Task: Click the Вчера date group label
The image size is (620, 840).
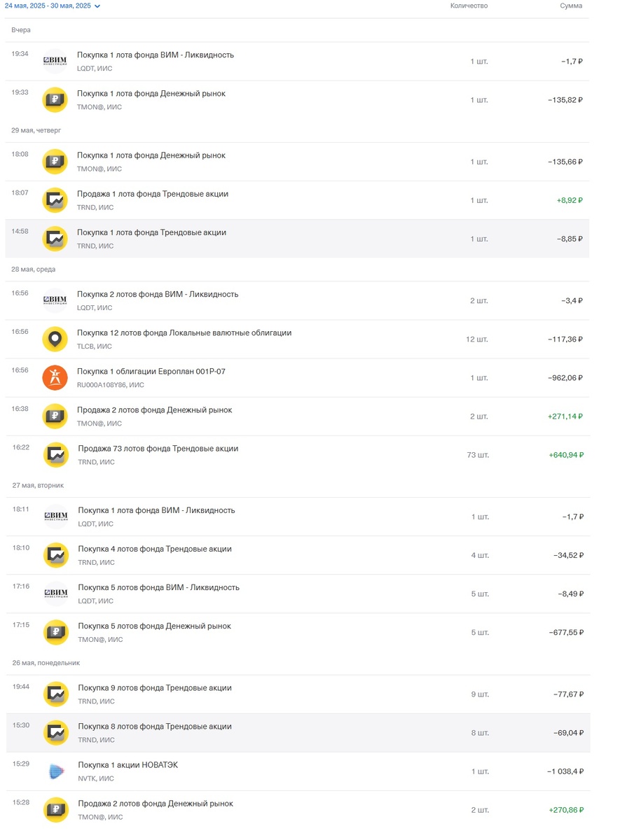Action: click(21, 30)
